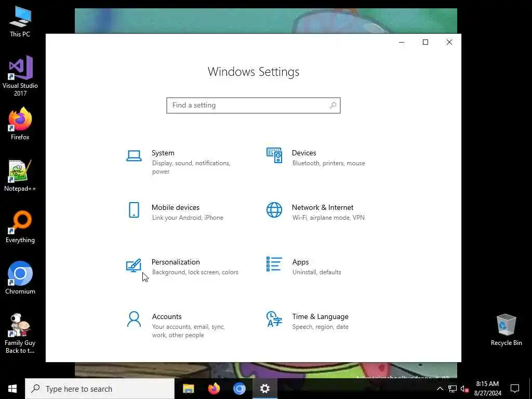Click the Type here to search box

[x=100, y=389]
